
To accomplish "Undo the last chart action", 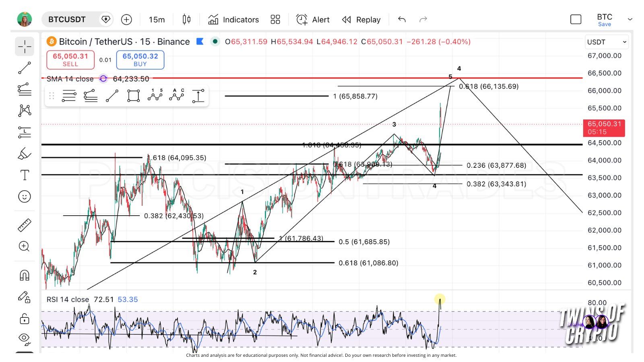I will [402, 19].
